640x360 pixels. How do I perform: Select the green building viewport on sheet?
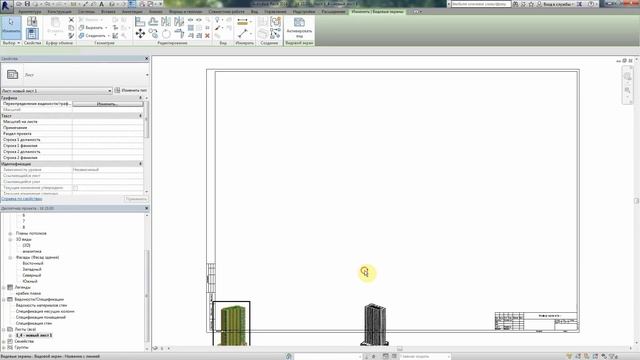coord(231,323)
